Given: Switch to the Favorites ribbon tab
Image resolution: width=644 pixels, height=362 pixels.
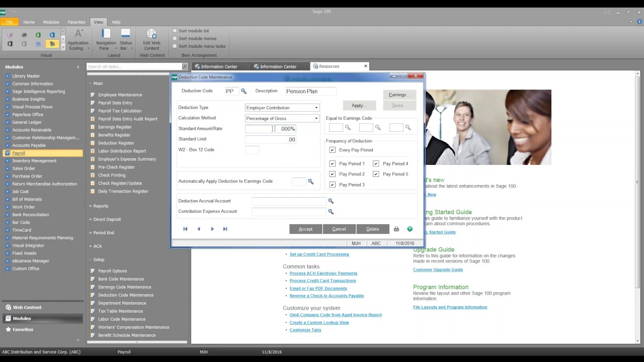Looking at the screenshot, I should [76, 22].
